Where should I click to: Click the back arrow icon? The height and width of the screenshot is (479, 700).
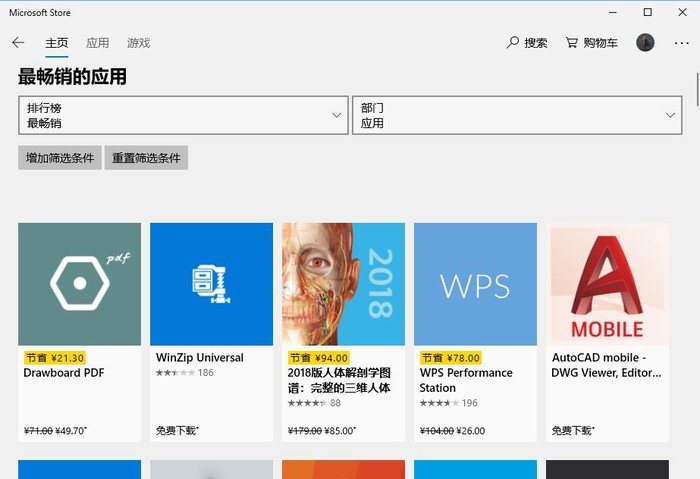(18, 43)
